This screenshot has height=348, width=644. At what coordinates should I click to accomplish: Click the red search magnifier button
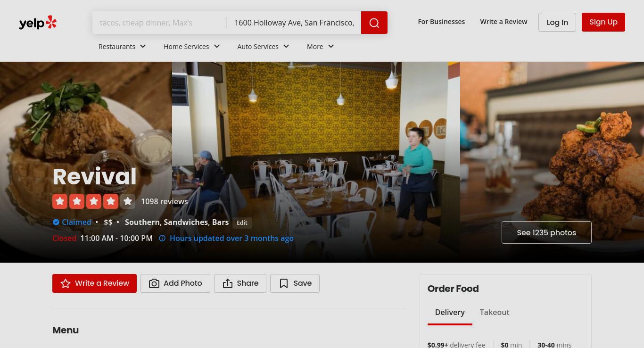click(x=374, y=23)
